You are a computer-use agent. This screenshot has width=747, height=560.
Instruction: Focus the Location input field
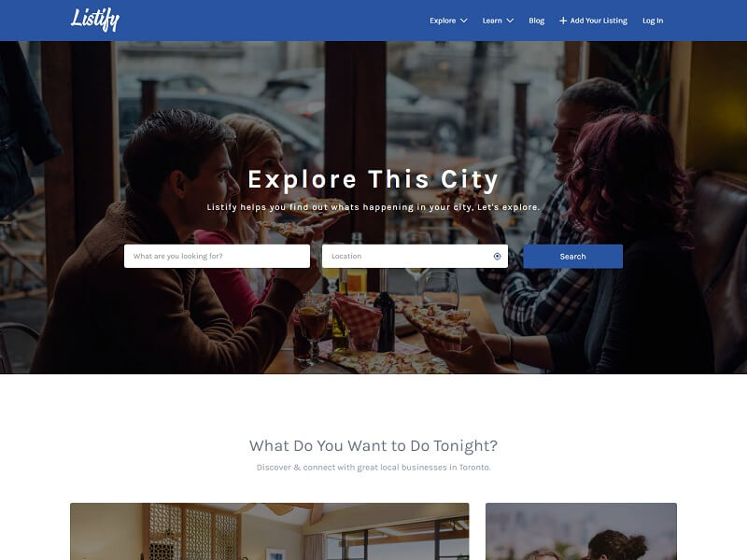click(x=415, y=256)
